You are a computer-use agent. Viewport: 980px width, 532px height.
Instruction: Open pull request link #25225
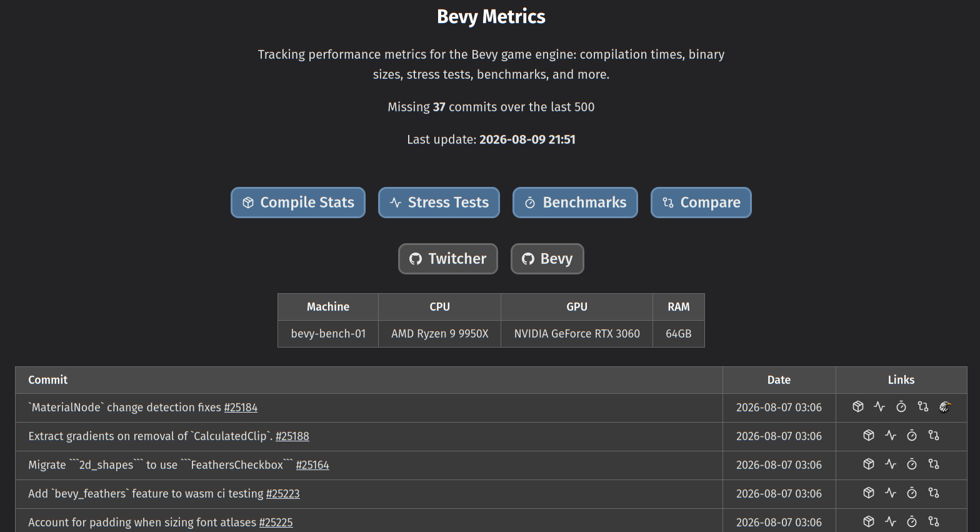click(x=276, y=523)
